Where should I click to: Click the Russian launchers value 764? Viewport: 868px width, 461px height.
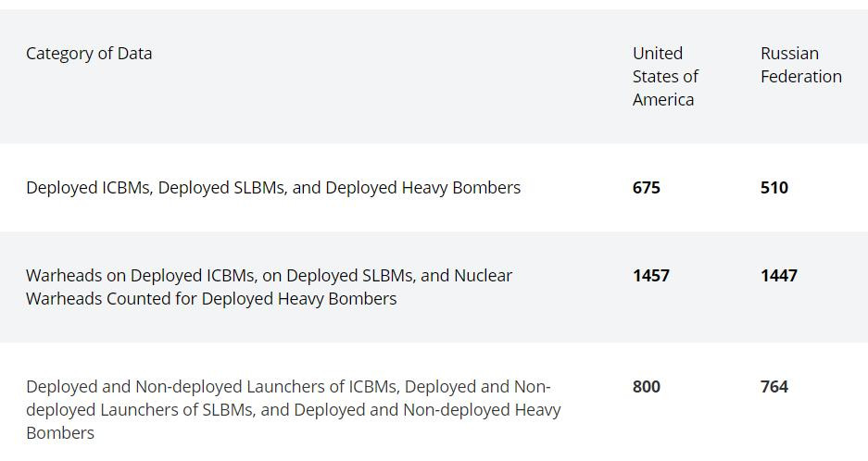[774, 386]
